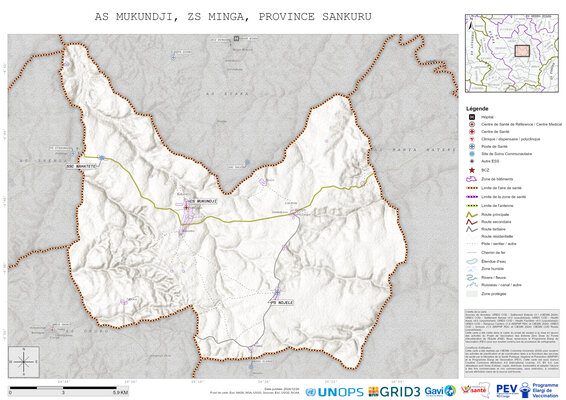
Task: Click the Limite de l'aire de santé symbol
Action: (471, 188)
